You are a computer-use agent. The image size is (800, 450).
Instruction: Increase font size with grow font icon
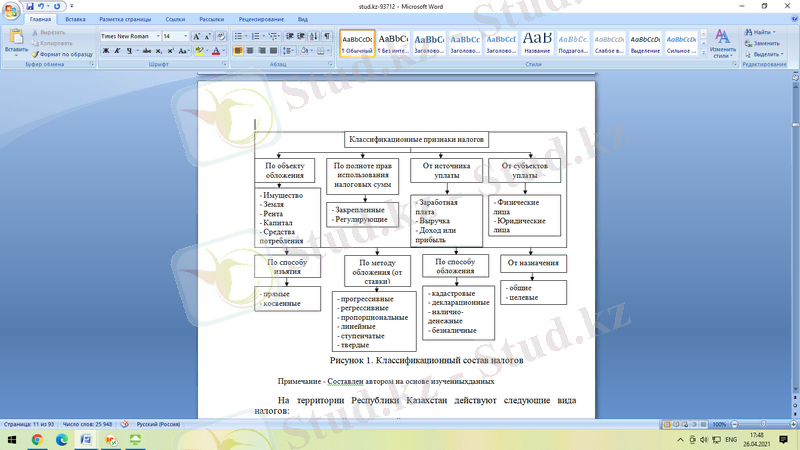click(x=196, y=36)
